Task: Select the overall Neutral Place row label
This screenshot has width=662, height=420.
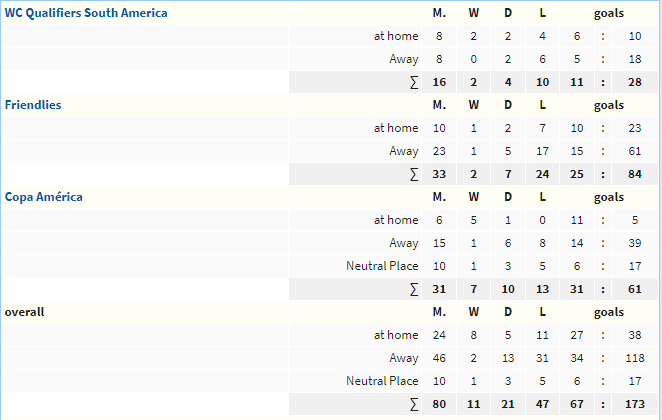Action: (x=382, y=381)
